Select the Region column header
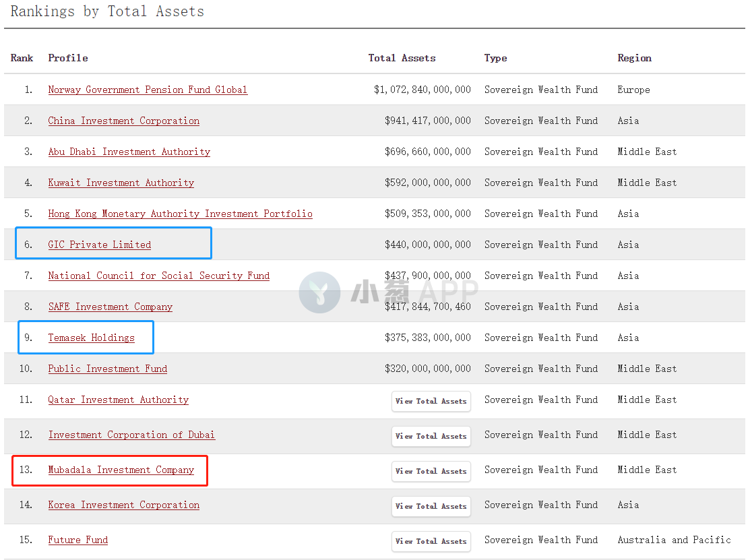 pyautogui.click(x=634, y=59)
